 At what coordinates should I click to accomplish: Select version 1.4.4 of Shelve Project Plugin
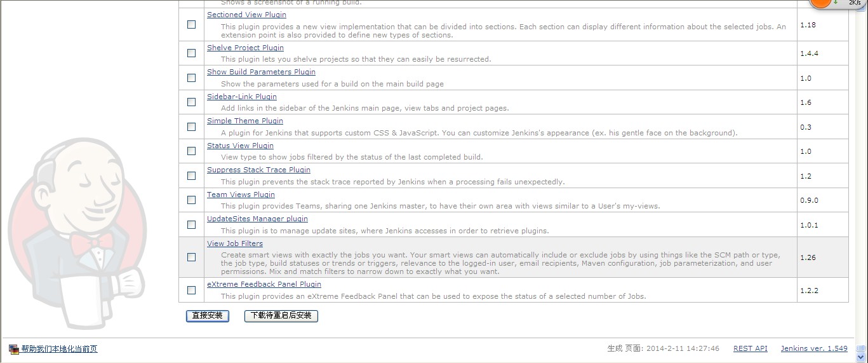click(809, 53)
